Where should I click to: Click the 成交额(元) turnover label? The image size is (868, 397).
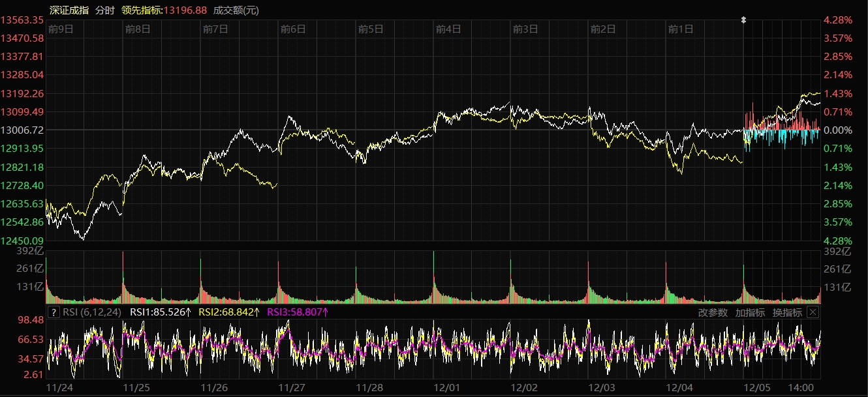236,10
